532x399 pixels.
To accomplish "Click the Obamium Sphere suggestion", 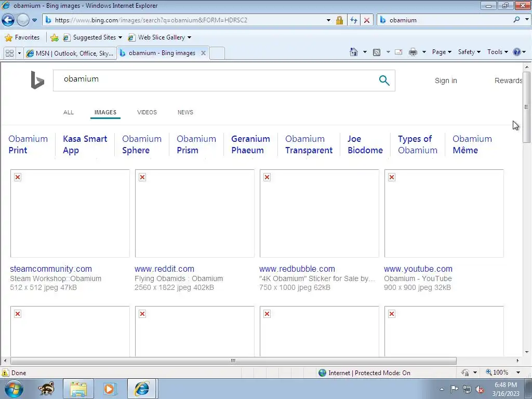I will 142,144.
